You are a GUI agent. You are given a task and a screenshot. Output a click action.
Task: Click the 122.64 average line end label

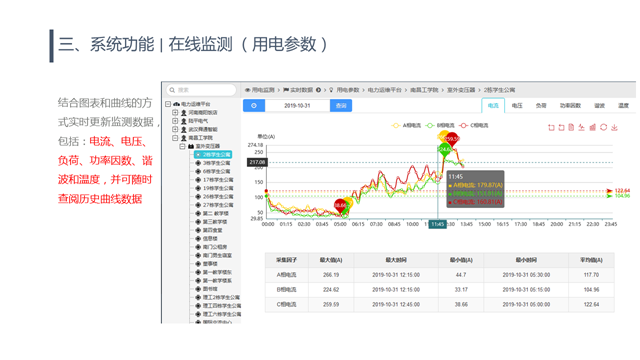pos(622,191)
